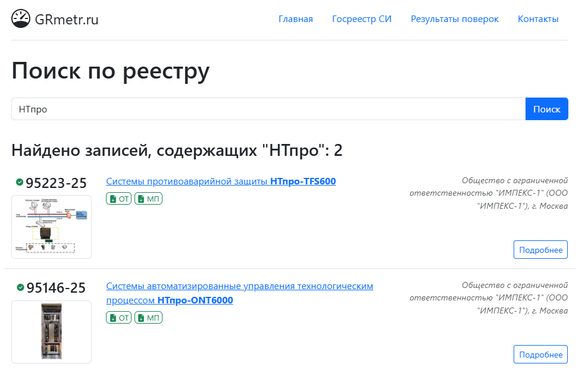The height and width of the screenshot is (373, 588).
Task: Click the Найдено записей result count heading
Action: [177, 151]
